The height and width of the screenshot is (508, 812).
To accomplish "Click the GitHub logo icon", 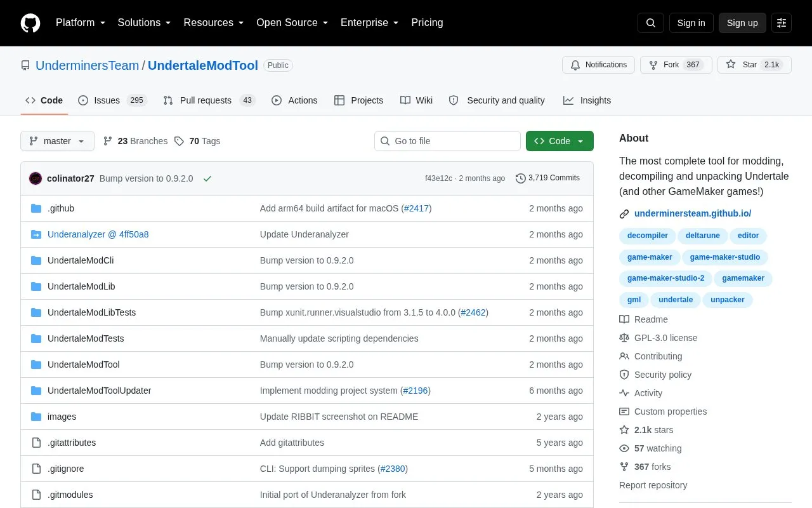I will coord(30,23).
